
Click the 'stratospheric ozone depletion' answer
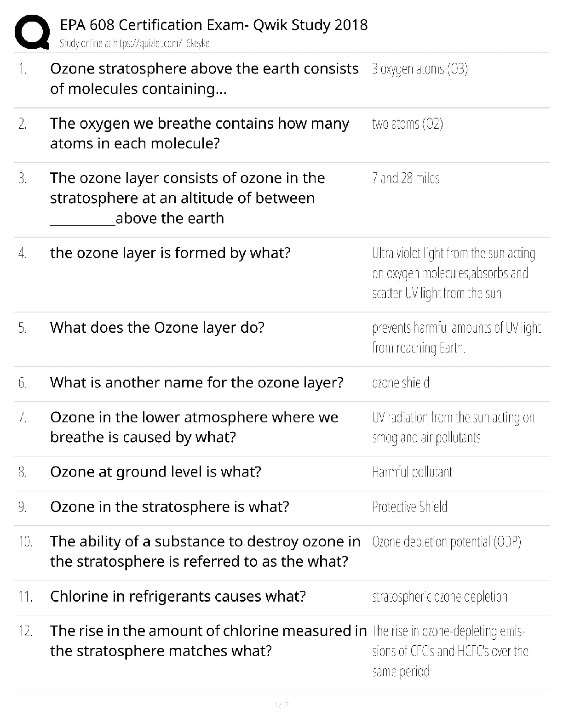tap(439, 597)
